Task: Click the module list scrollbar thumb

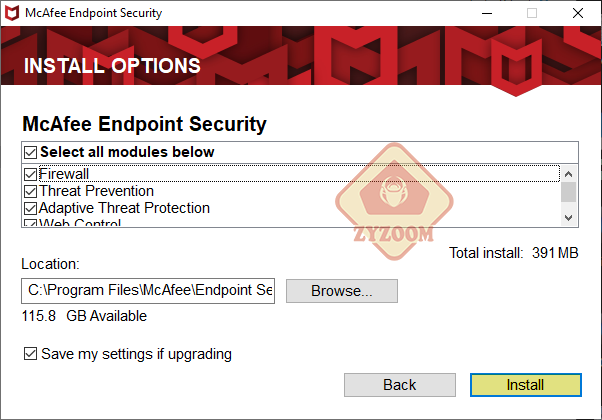Action: coord(569,192)
